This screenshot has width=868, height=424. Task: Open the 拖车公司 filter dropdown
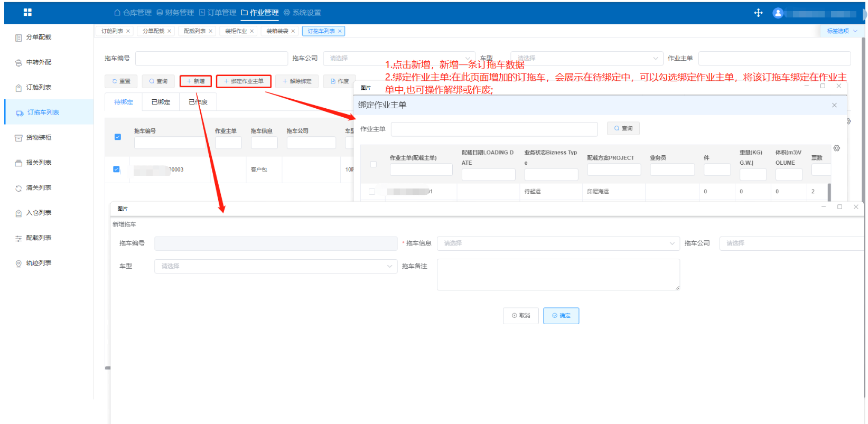pos(399,58)
